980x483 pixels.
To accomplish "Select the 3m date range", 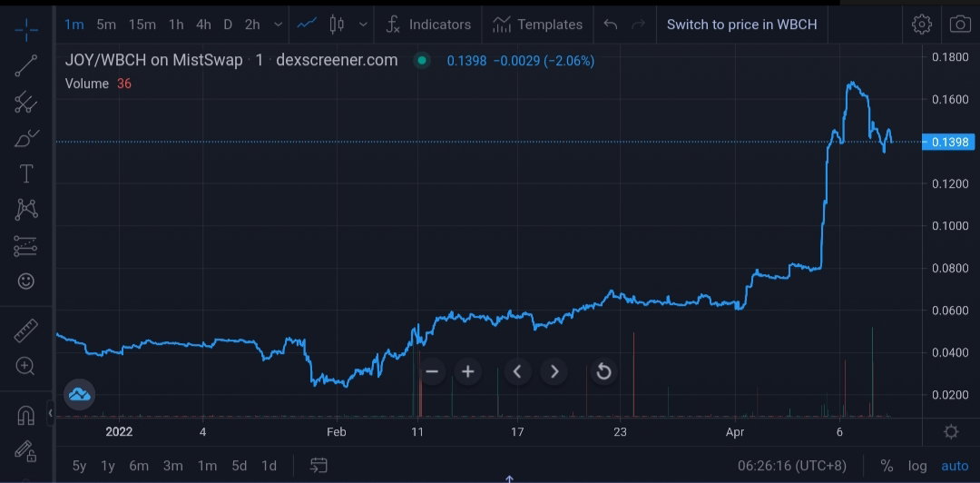I will [172, 466].
